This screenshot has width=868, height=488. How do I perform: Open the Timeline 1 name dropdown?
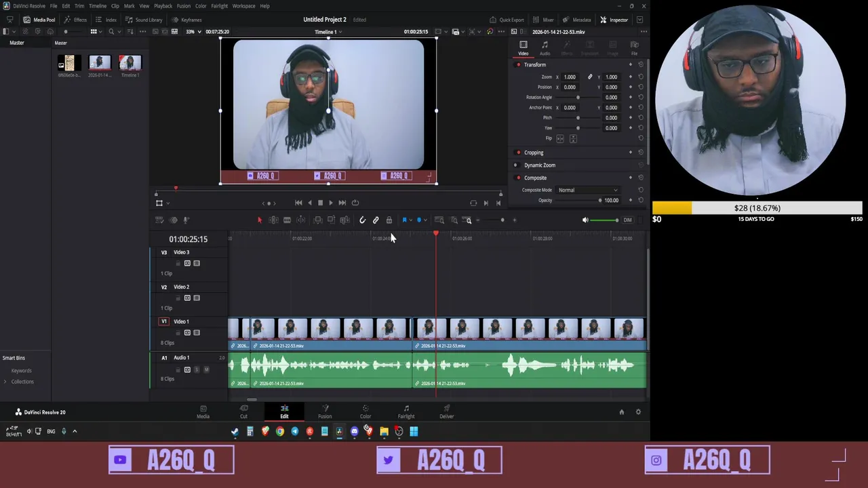(328, 32)
